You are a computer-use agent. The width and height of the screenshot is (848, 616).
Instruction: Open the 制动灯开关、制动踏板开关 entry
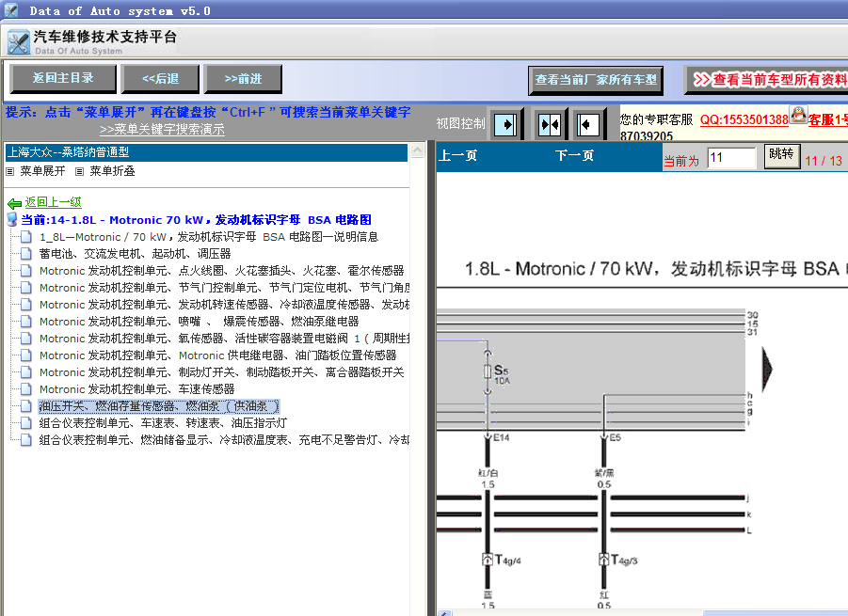point(222,372)
